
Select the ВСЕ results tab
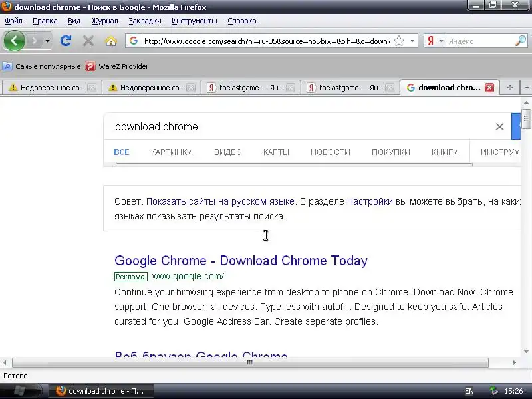click(122, 152)
